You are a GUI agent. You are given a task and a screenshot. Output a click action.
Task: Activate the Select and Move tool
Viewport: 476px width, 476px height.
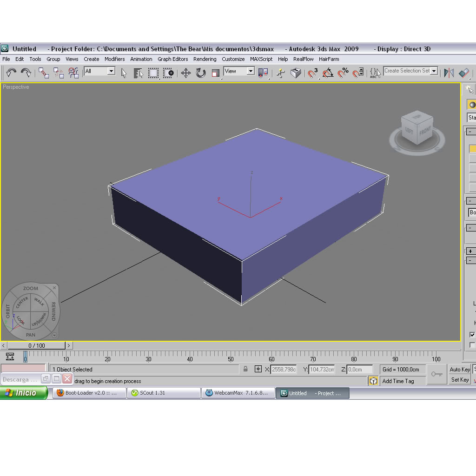(186, 73)
